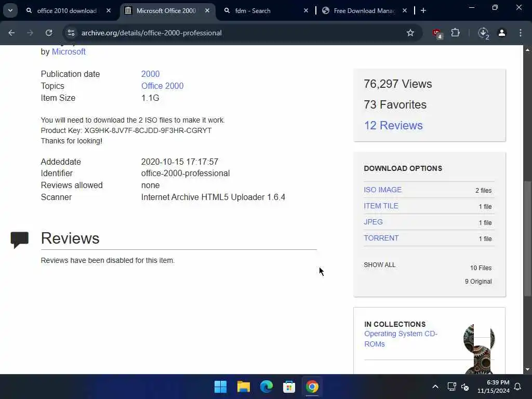Close the Microsoft Office 2000 tab
This screenshot has height=399, width=532.
tap(207, 10)
